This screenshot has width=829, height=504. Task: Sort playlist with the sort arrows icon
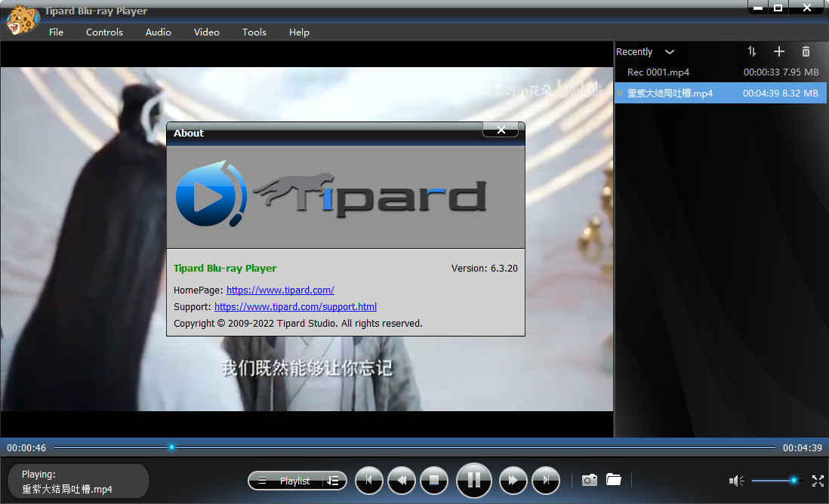(752, 51)
